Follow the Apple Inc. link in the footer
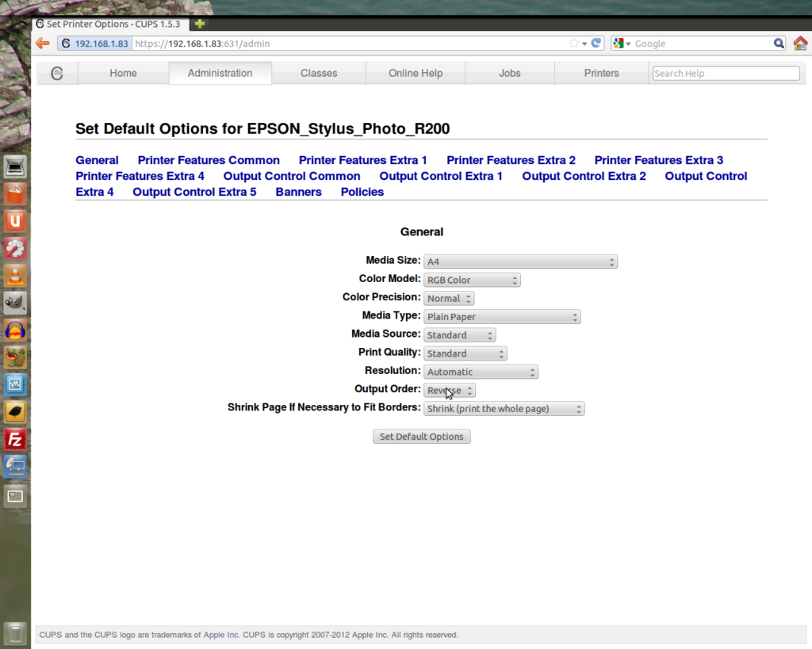The height and width of the screenshot is (649, 812). 222,635
